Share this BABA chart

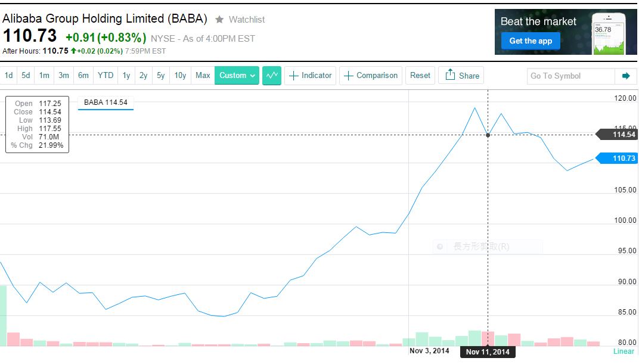tap(461, 76)
